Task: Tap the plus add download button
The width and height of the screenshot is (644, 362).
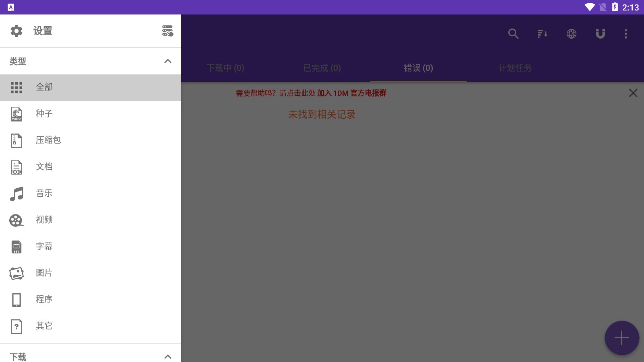Action: 622,338
